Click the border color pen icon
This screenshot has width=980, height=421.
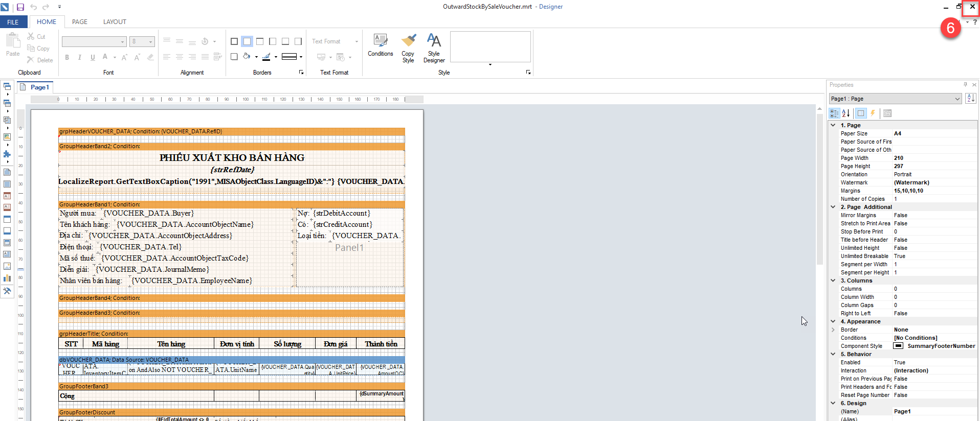(x=266, y=57)
